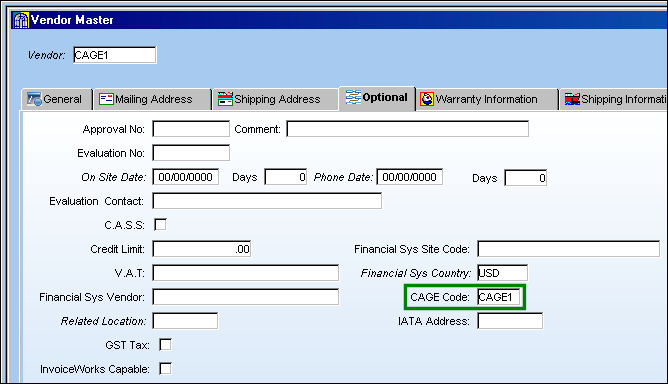Click the CAGE Code label
The image size is (668, 384).
(x=440, y=297)
